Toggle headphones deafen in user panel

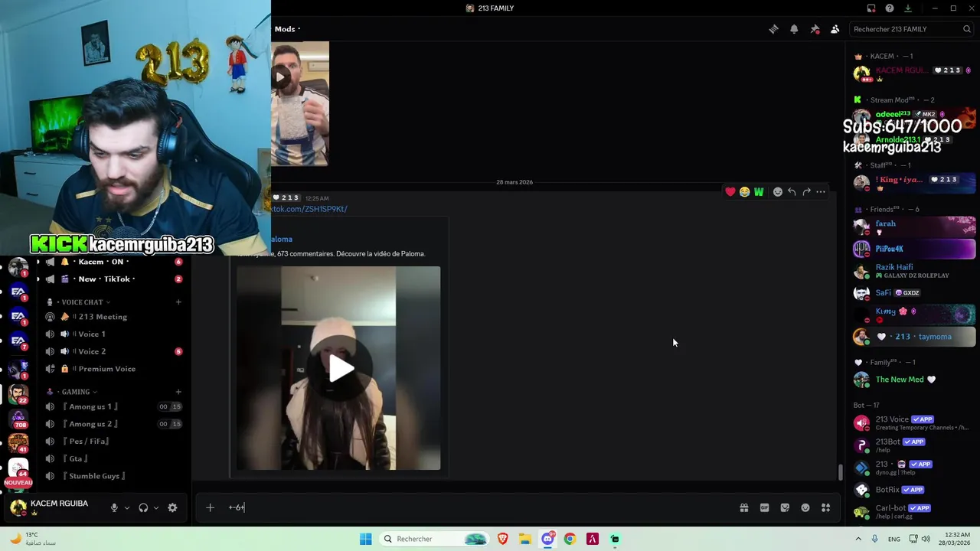pyautogui.click(x=143, y=507)
